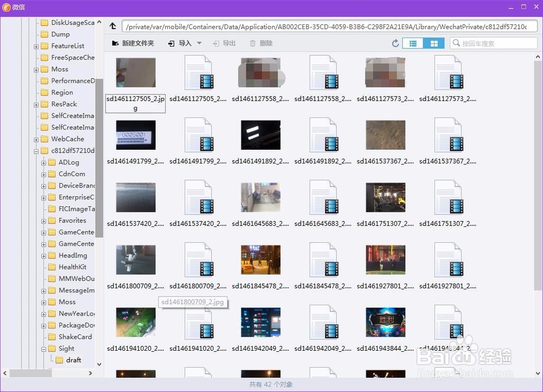Select the sd1461845478_2 image thumbnail
This screenshot has width=543, height=392.
(261, 260)
